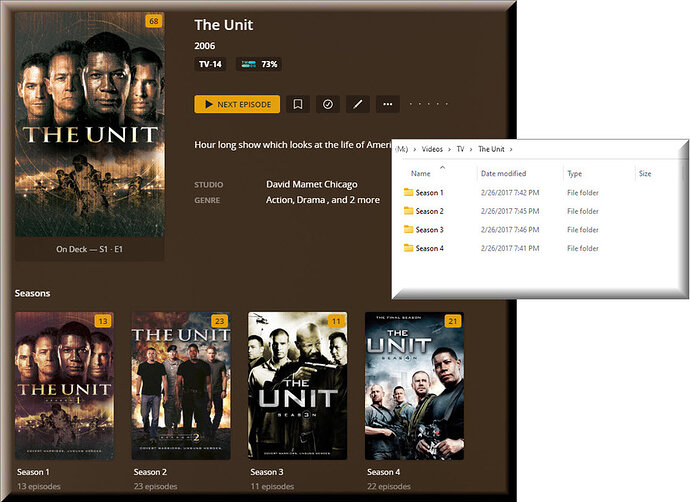This screenshot has height=502, width=690.
Task: Click the TV-14 content rating badge
Action: (x=210, y=64)
